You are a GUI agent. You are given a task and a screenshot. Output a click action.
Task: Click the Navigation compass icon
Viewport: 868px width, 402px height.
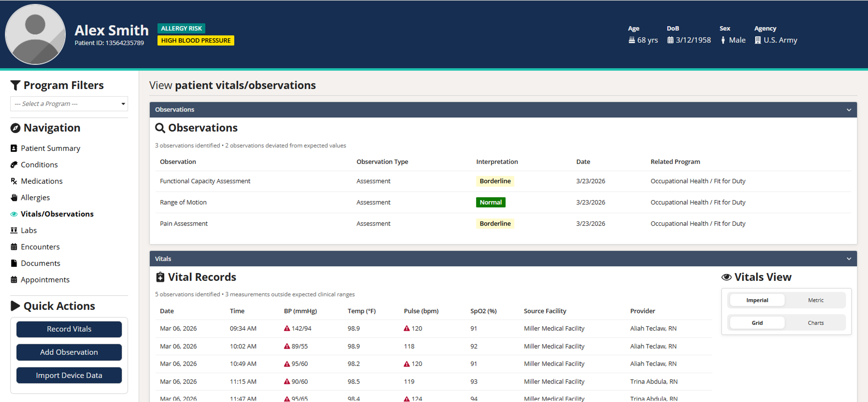(15, 128)
